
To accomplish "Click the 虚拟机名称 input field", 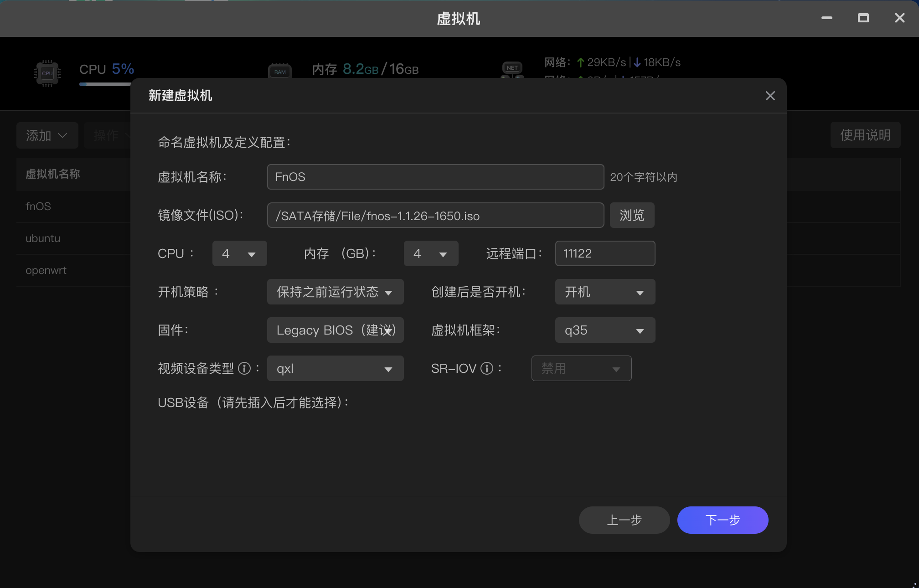I will (x=435, y=177).
